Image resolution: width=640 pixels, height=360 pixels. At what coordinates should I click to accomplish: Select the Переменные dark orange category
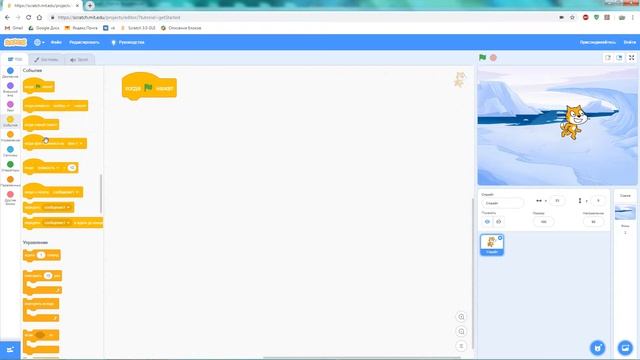point(10,179)
